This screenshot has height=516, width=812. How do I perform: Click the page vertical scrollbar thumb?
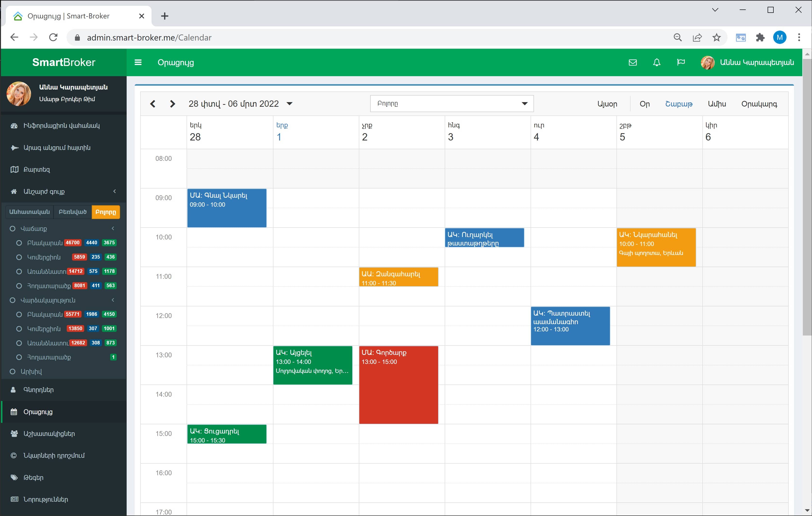click(807, 197)
